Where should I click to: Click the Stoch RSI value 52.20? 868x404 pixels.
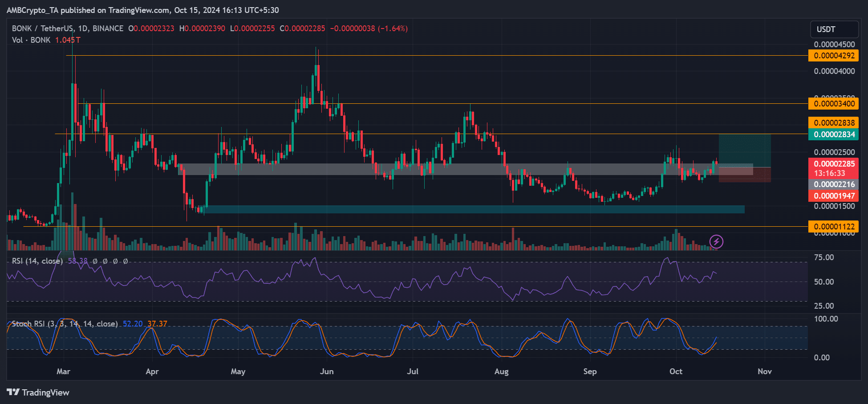(133, 324)
